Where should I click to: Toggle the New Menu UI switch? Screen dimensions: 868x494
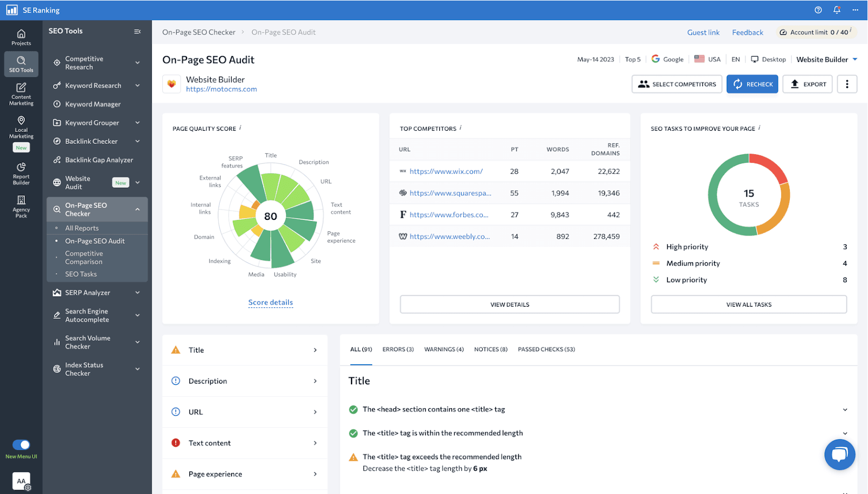pyautogui.click(x=21, y=445)
